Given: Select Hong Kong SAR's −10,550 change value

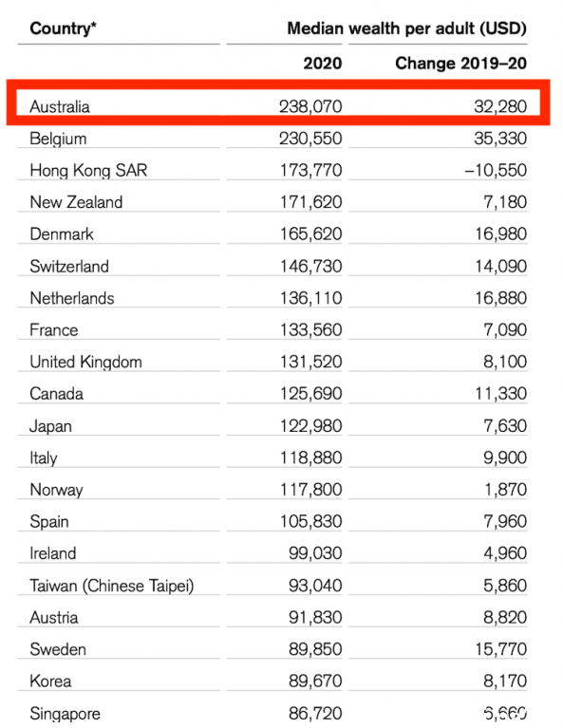Looking at the screenshot, I should point(496,171).
